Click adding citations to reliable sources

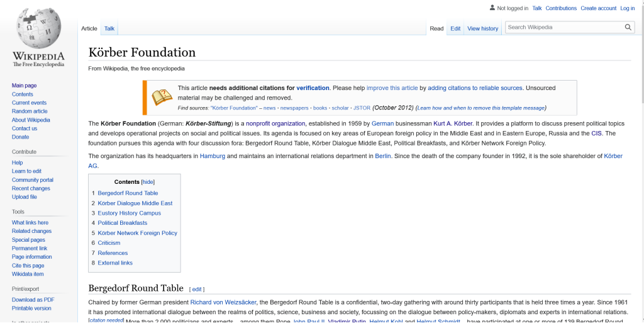[475, 88]
